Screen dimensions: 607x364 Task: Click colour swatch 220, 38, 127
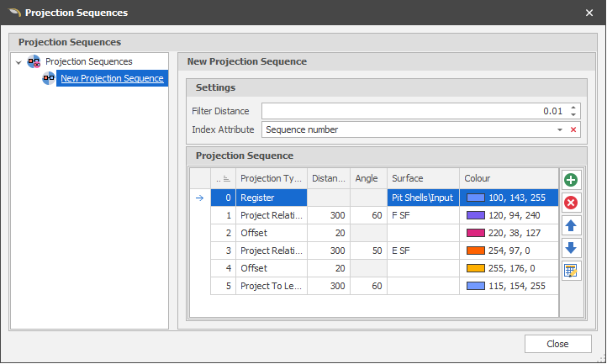point(476,233)
